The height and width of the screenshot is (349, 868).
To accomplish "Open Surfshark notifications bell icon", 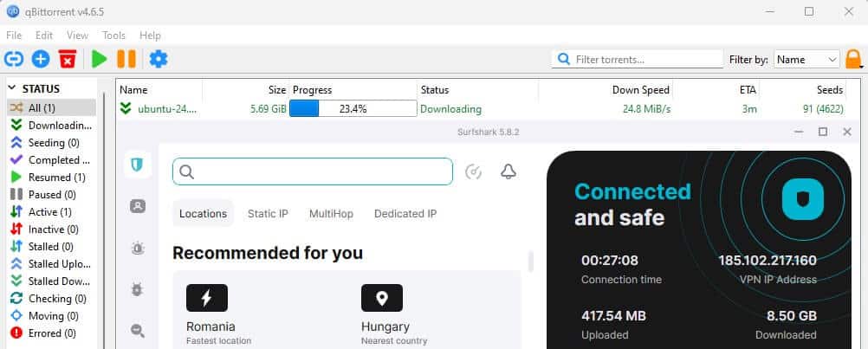I will point(508,171).
